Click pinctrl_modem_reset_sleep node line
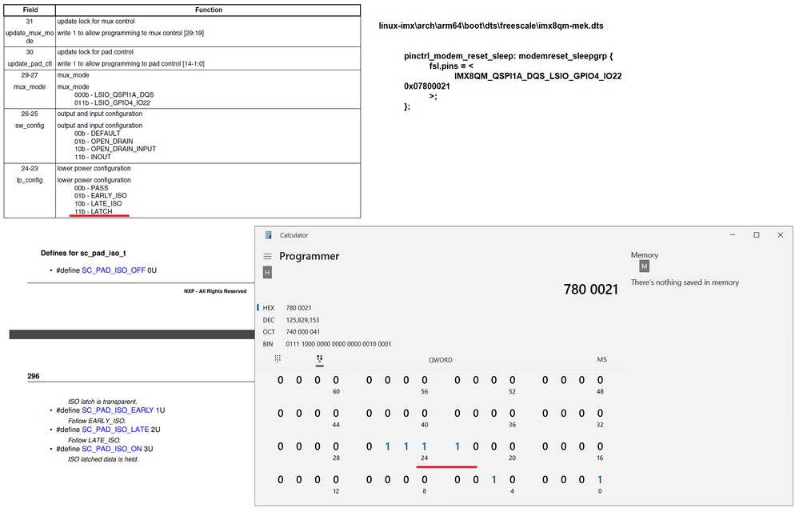Image resolution: width=799 pixels, height=532 pixels. (x=509, y=56)
